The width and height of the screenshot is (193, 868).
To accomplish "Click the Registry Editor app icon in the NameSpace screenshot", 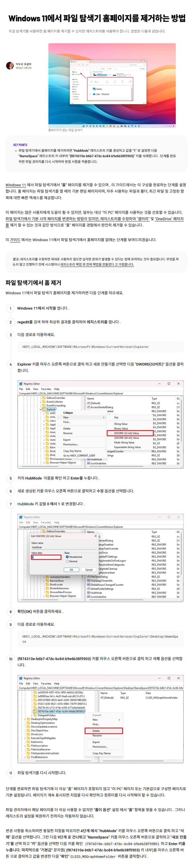I will click(21, 678).
